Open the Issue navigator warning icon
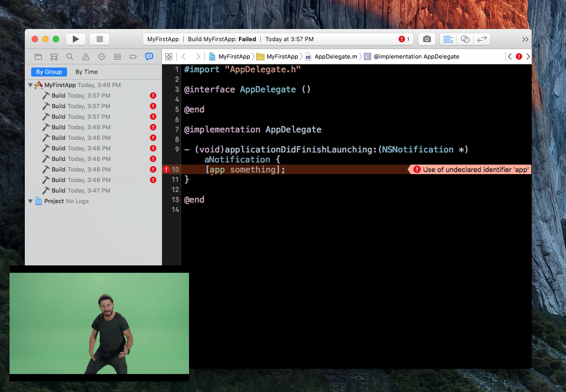The width and height of the screenshot is (566, 392). pyautogui.click(x=86, y=56)
